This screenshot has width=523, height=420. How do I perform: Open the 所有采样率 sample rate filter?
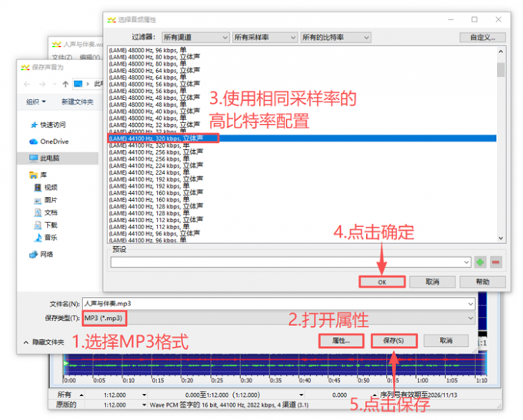pos(265,38)
